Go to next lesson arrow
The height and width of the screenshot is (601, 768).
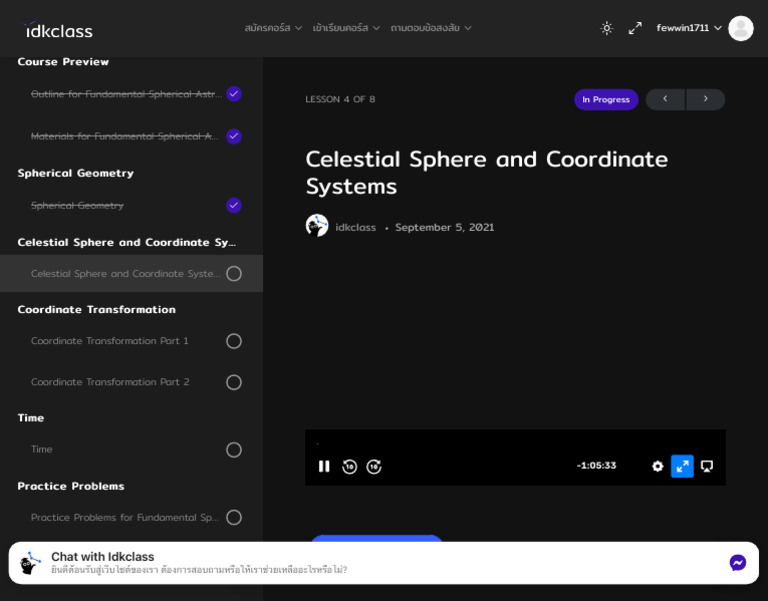(x=706, y=99)
